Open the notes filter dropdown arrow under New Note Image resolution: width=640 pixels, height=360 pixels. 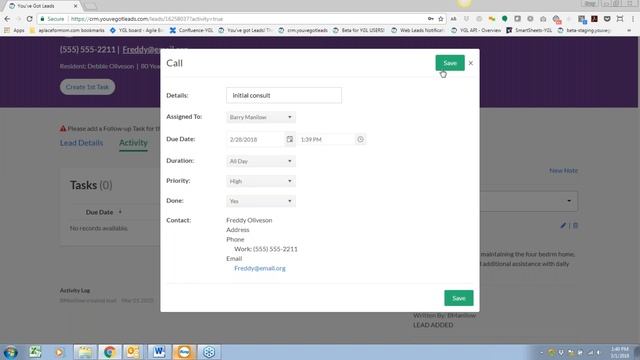tap(569, 201)
